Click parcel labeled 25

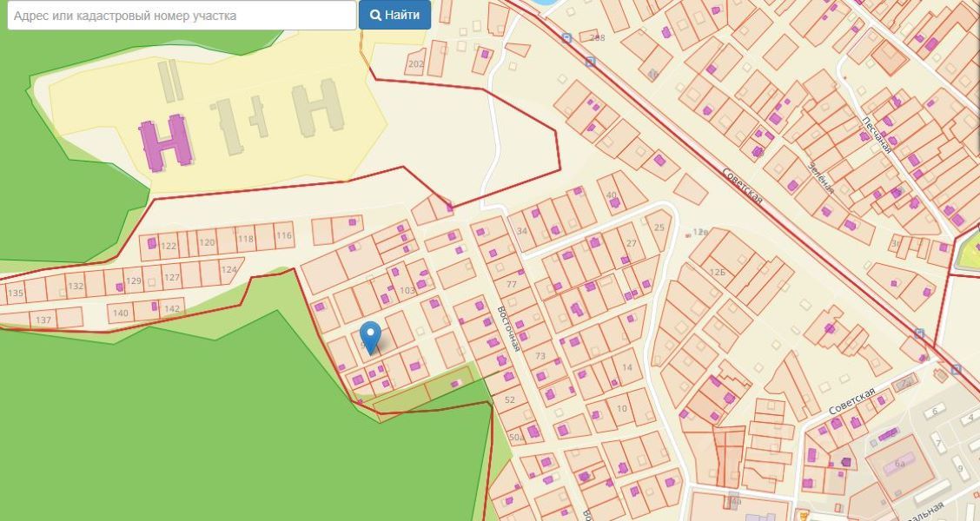tap(659, 228)
